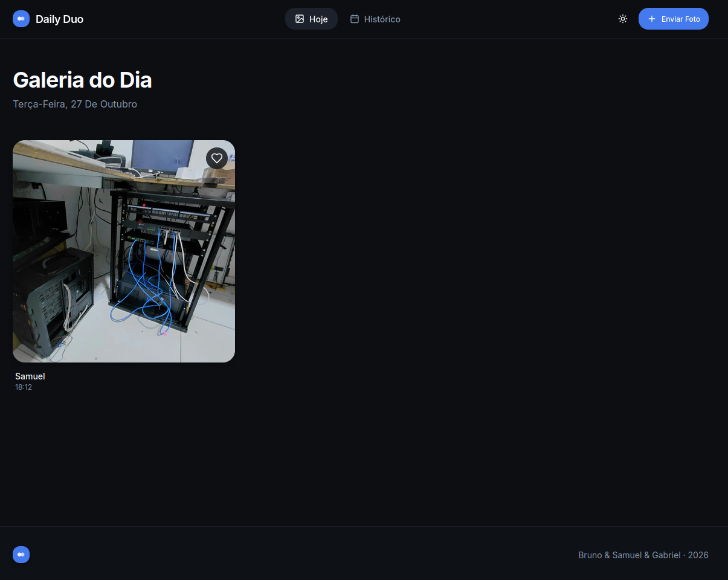Viewport: 728px width, 580px height.
Task: Switch to the Hoje tab
Action: 311,19
